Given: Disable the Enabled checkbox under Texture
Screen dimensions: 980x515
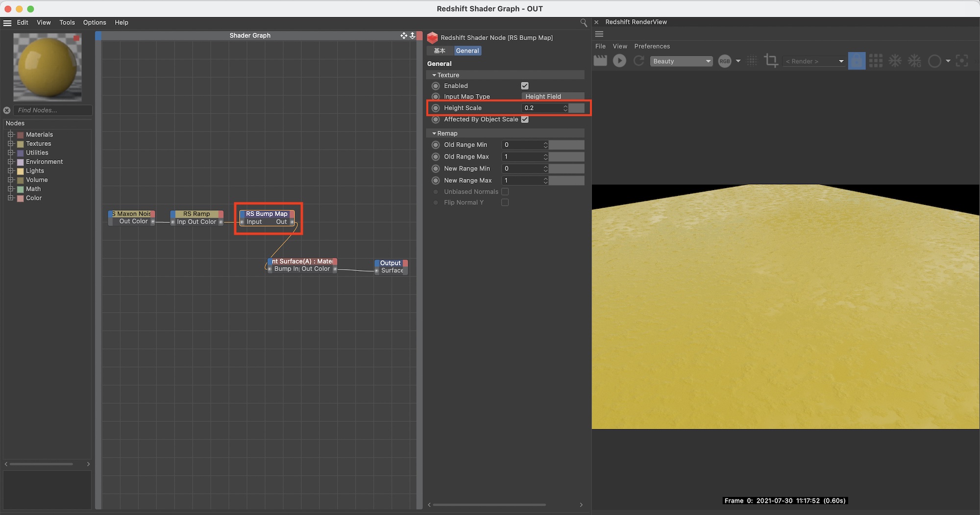Looking at the screenshot, I should tap(525, 86).
